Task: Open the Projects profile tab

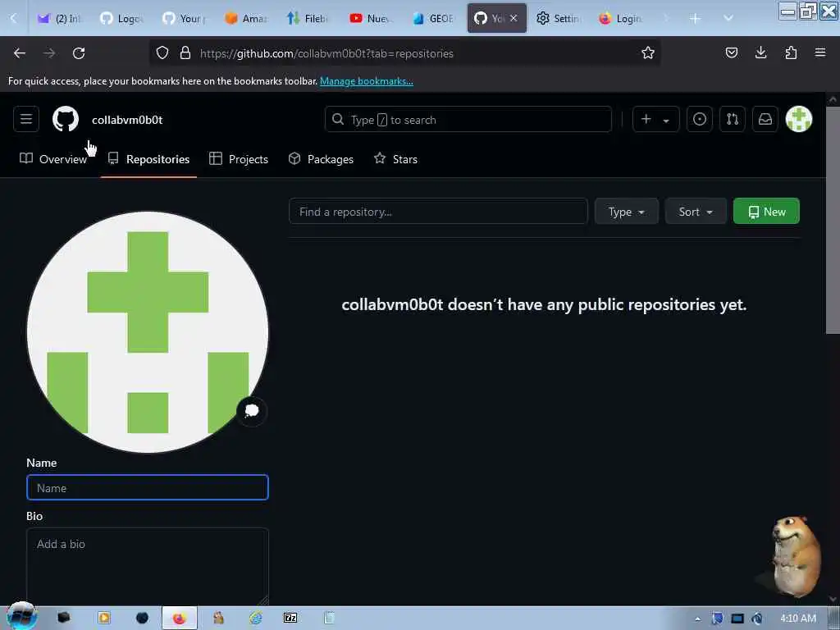Action: pos(239,159)
